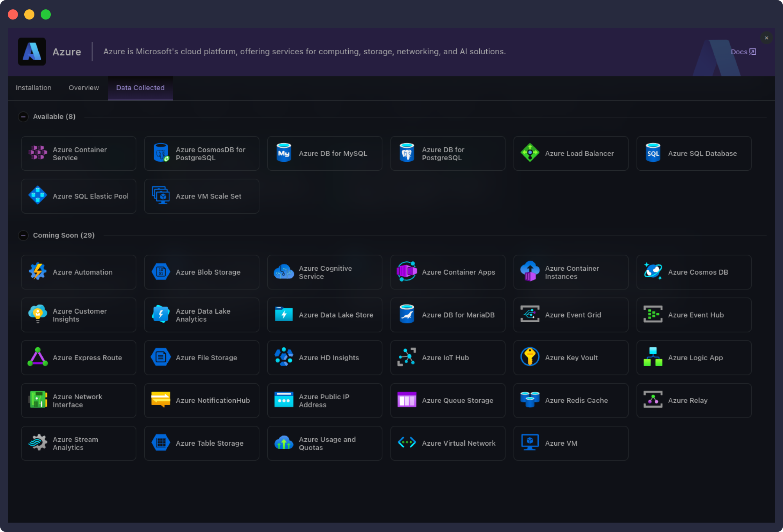Select the Azure DB for MySQL card
Viewport: 783px width, 532px height.
coord(324,153)
